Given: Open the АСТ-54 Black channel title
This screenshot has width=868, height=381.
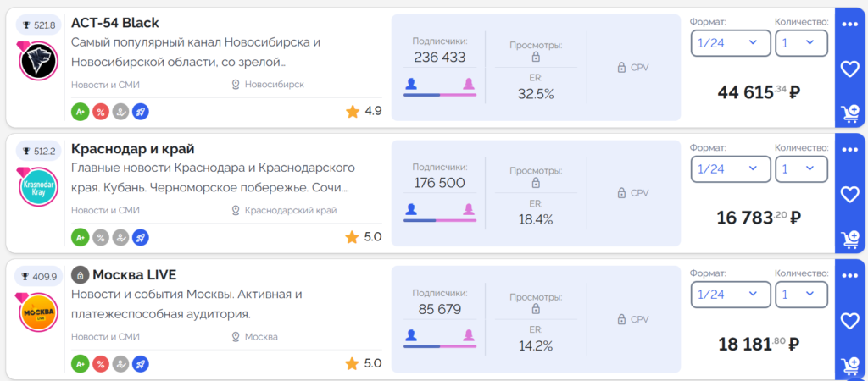Looking at the screenshot, I should coord(115,23).
